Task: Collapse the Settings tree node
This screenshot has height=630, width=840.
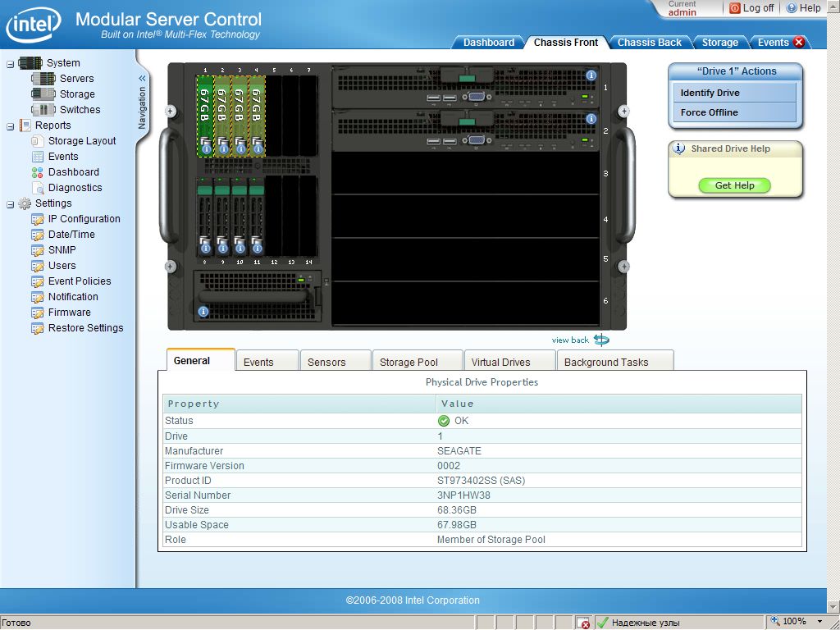Action: coord(10,203)
